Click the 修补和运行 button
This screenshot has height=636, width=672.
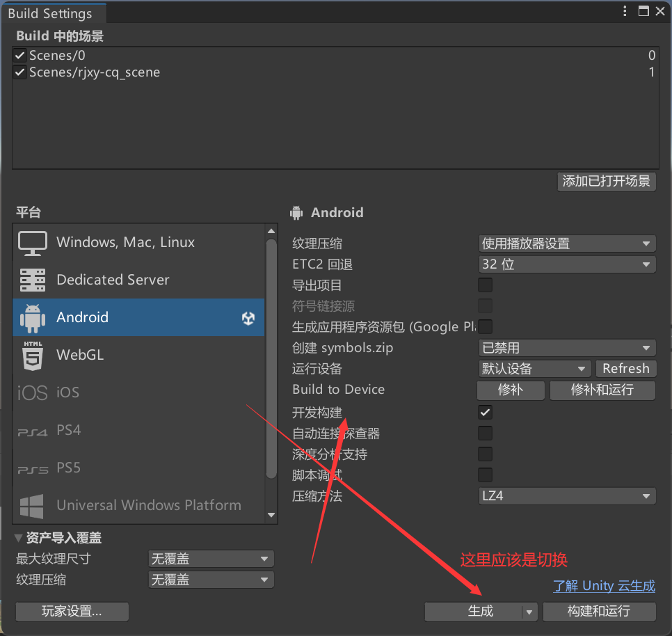coord(602,390)
